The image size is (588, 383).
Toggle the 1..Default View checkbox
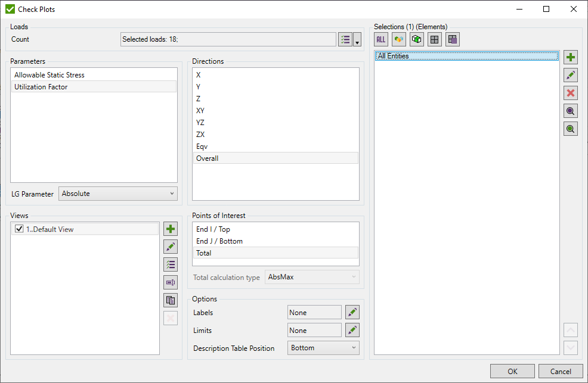pyautogui.click(x=18, y=229)
